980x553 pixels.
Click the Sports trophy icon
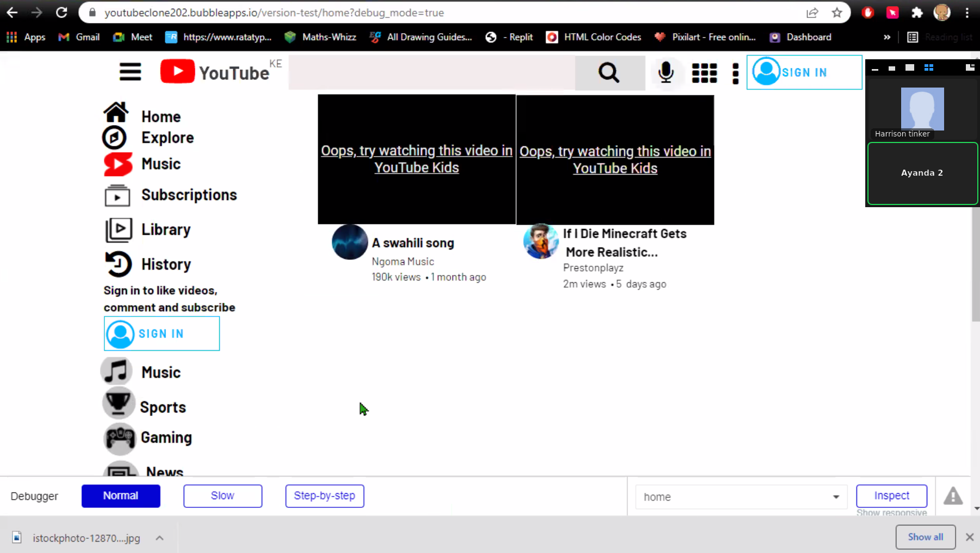[x=118, y=403]
